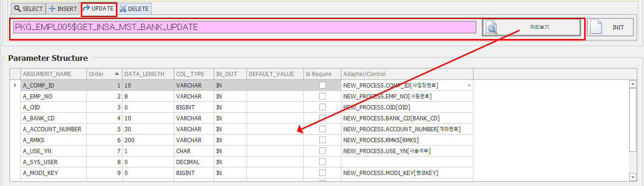Viewport: 644px width, 186px height.
Task: Click the default value cell for A_EMP_NO
Action: [x=275, y=96]
